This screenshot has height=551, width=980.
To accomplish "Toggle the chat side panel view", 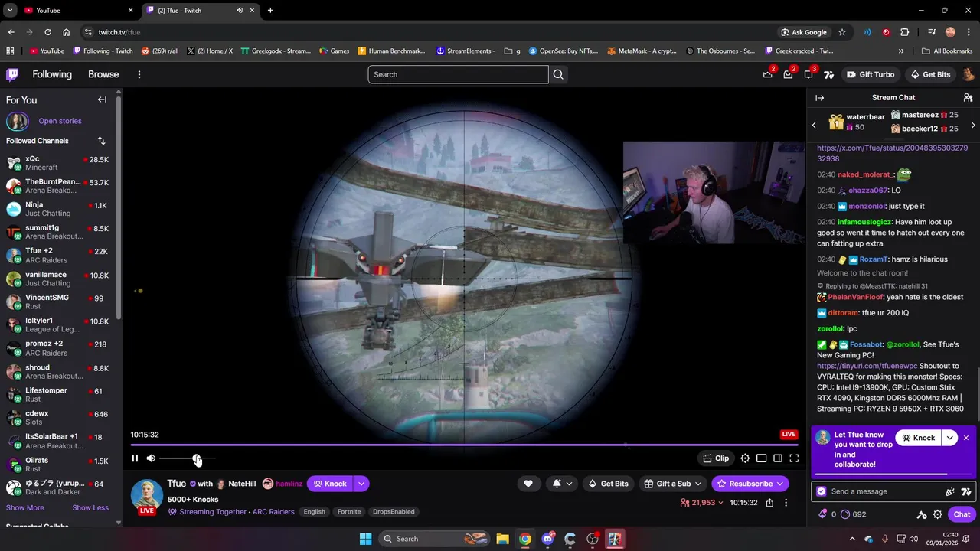I will (778, 458).
